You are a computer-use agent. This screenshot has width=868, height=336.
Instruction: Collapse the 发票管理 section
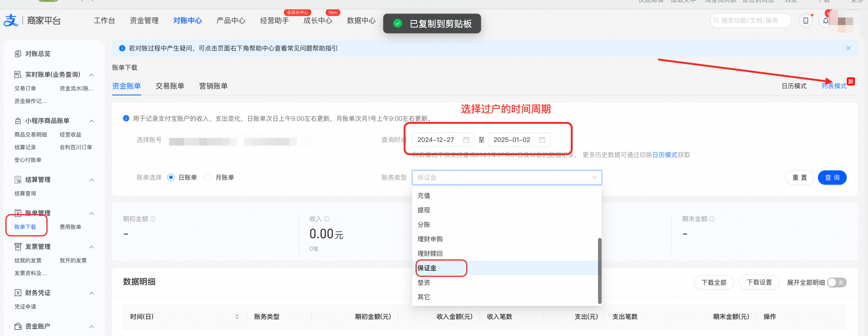click(91, 247)
